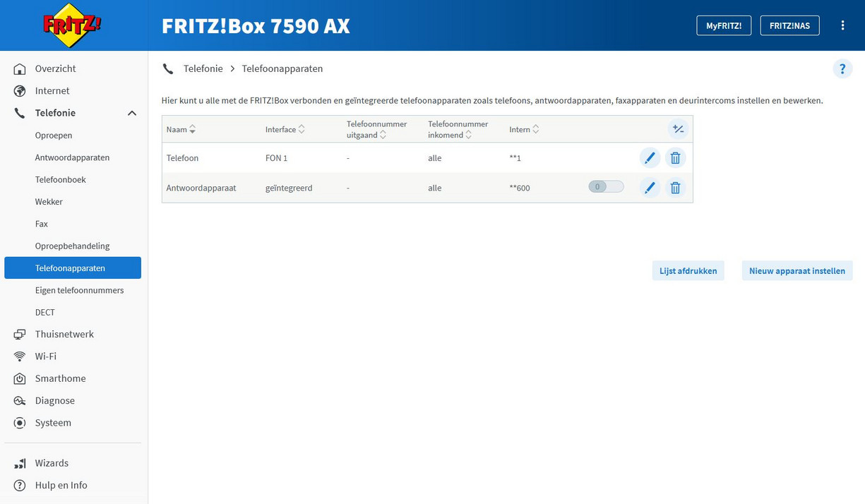This screenshot has height=504, width=865.
Task: Click the Smarthome power icon
Action: click(x=20, y=379)
